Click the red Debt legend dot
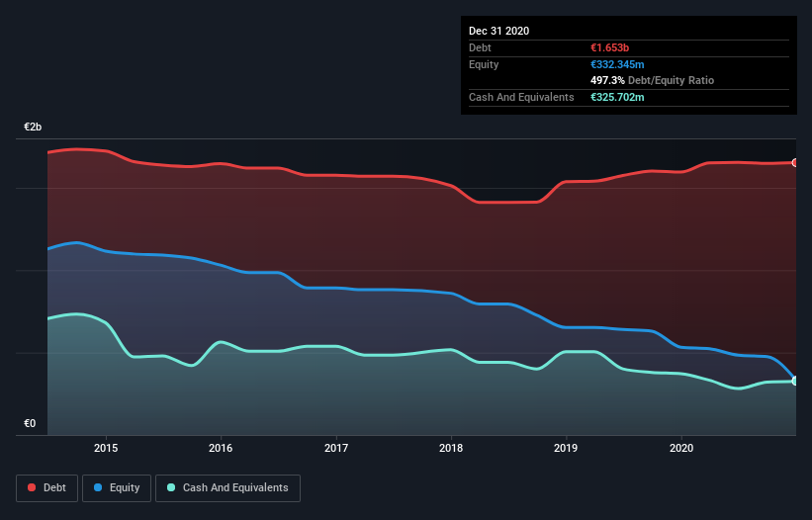The image size is (812, 520). coord(32,487)
